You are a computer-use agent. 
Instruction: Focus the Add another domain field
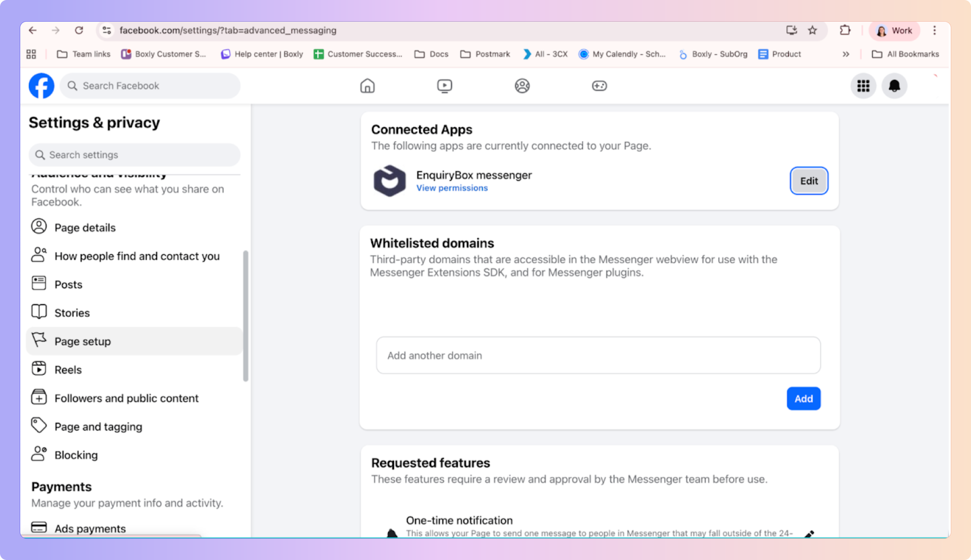[x=598, y=355]
